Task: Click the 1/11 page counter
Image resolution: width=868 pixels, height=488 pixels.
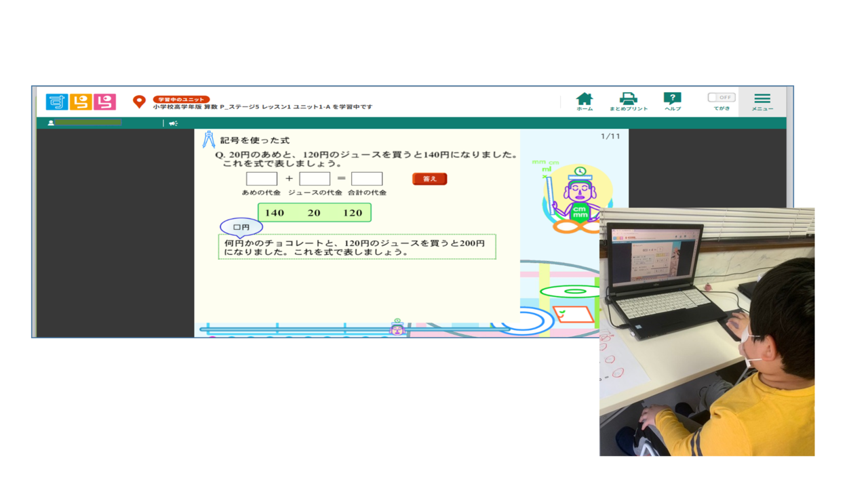Action: (610, 136)
